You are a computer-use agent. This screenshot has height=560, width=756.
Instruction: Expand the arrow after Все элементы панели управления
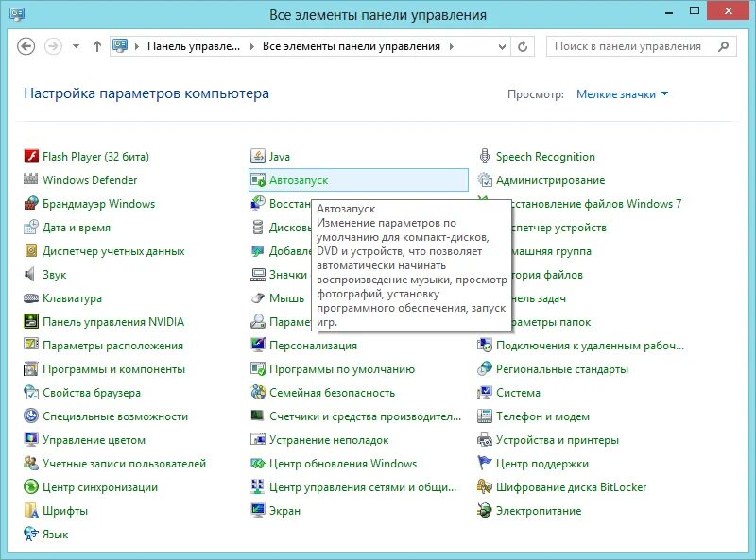pos(452,47)
